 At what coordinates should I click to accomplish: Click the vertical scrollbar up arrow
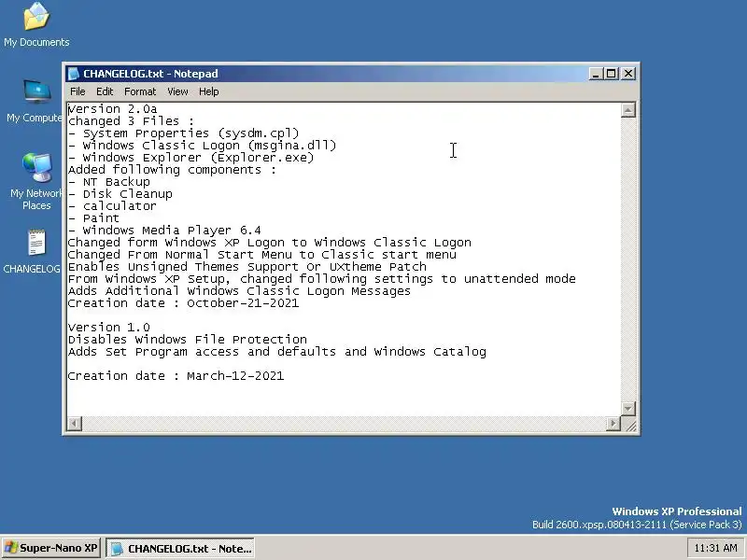click(x=628, y=110)
